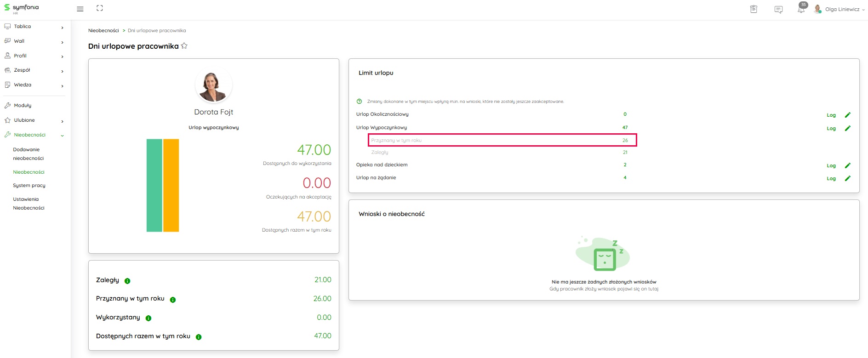The image size is (868, 358).
Task: Open the clipboard tasks icon
Action: point(754,9)
